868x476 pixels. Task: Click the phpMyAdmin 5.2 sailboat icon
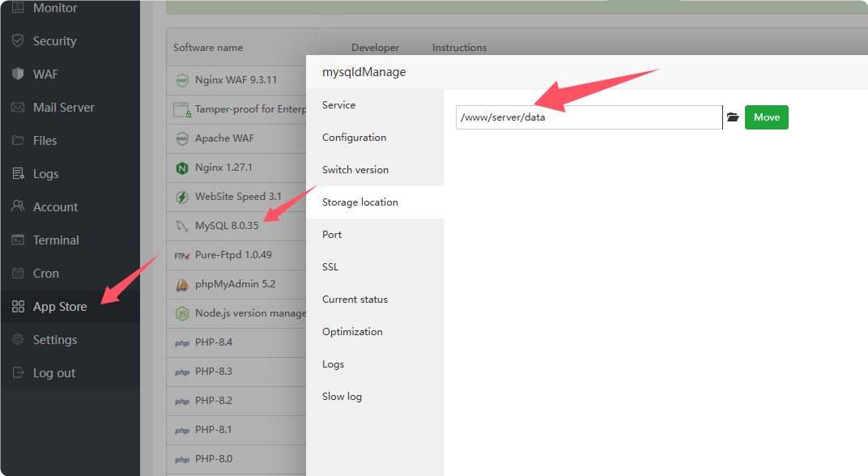(182, 284)
